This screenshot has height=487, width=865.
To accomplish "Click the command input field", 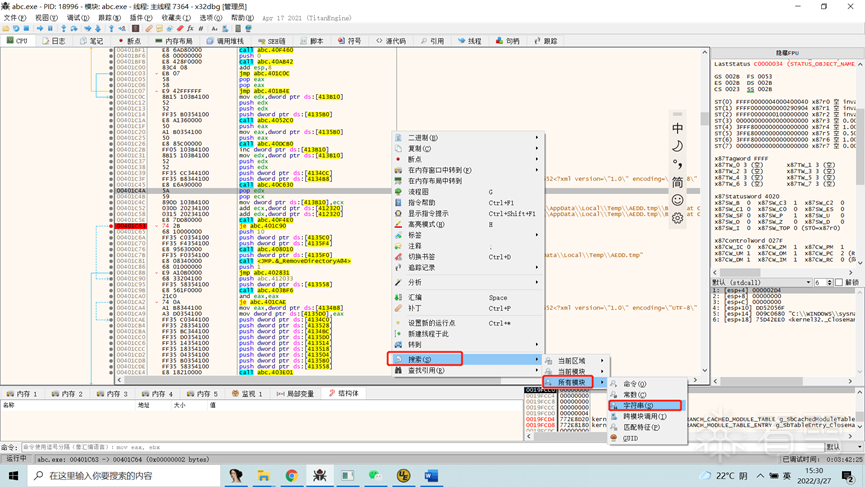I will [x=422, y=447].
